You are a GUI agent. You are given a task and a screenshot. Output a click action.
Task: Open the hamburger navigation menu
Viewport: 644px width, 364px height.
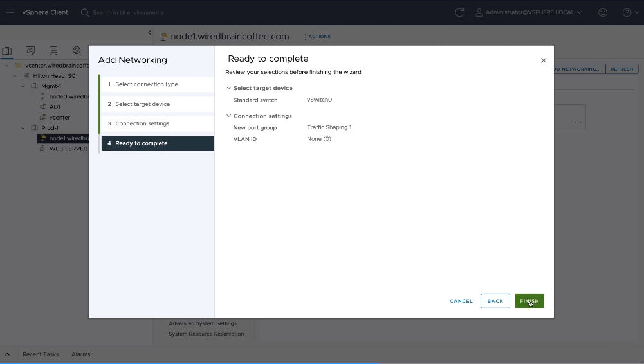click(x=10, y=12)
